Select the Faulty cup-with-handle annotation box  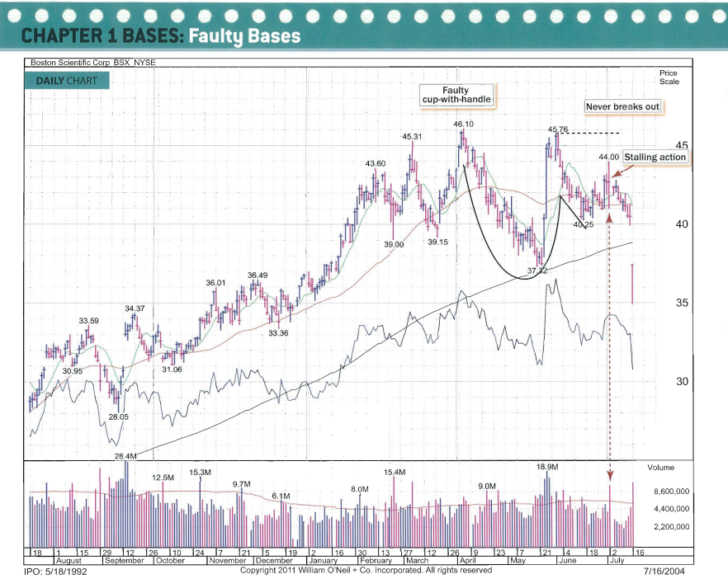pos(456,95)
